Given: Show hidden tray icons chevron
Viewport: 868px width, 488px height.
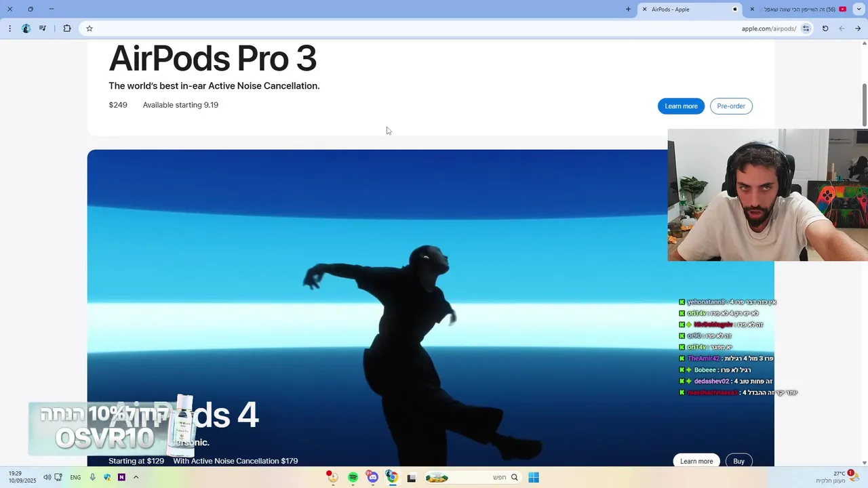Looking at the screenshot, I should pyautogui.click(x=136, y=477).
